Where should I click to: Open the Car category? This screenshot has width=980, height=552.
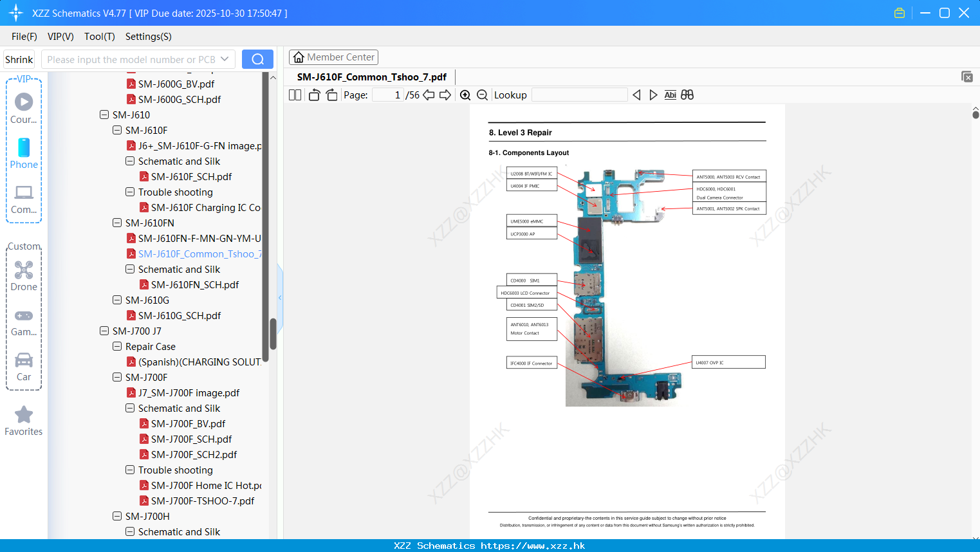tap(24, 366)
